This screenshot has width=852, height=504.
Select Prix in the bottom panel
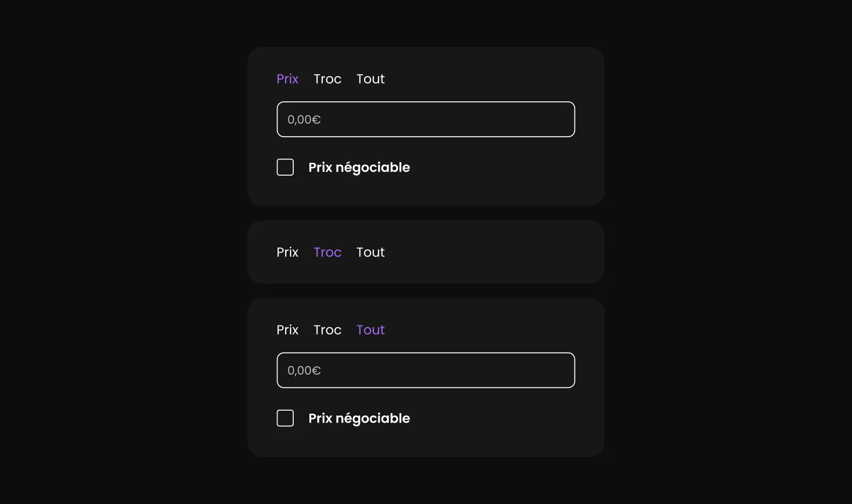[287, 329]
